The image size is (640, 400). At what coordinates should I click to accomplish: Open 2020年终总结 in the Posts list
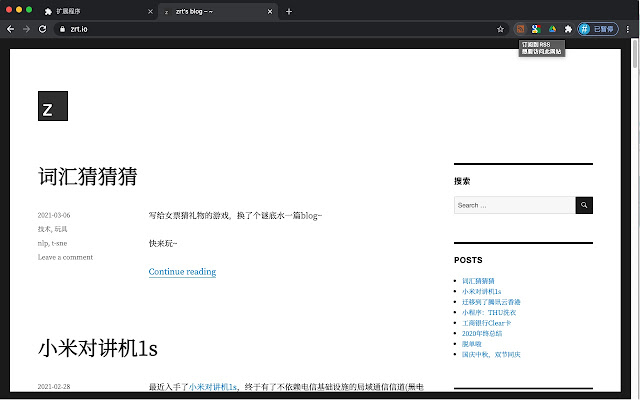482,333
